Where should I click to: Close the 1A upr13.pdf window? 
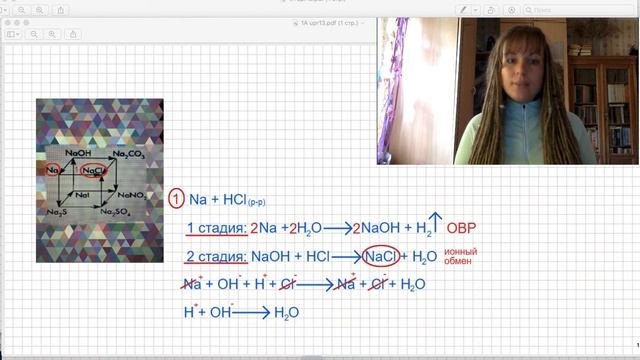click(8, 23)
